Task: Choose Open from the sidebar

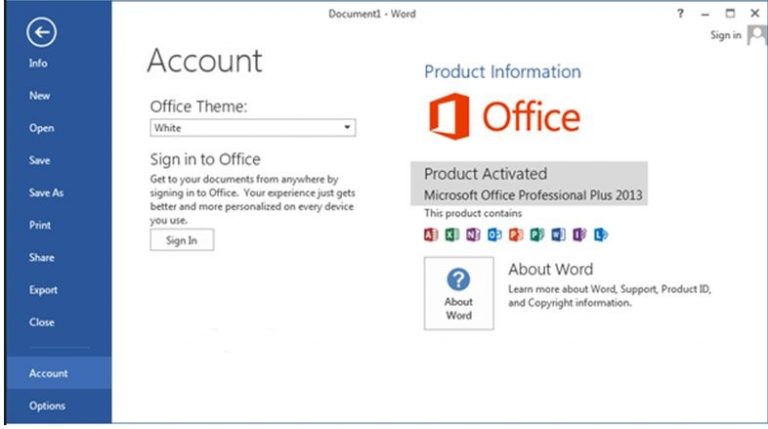Action: 41,128
